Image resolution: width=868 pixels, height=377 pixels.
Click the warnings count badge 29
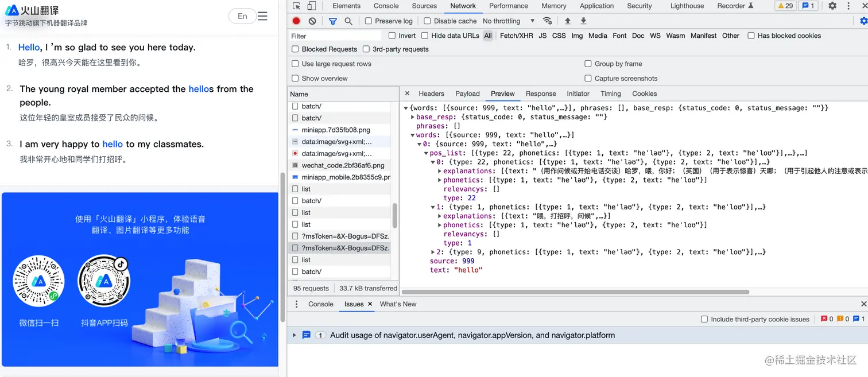coord(785,6)
